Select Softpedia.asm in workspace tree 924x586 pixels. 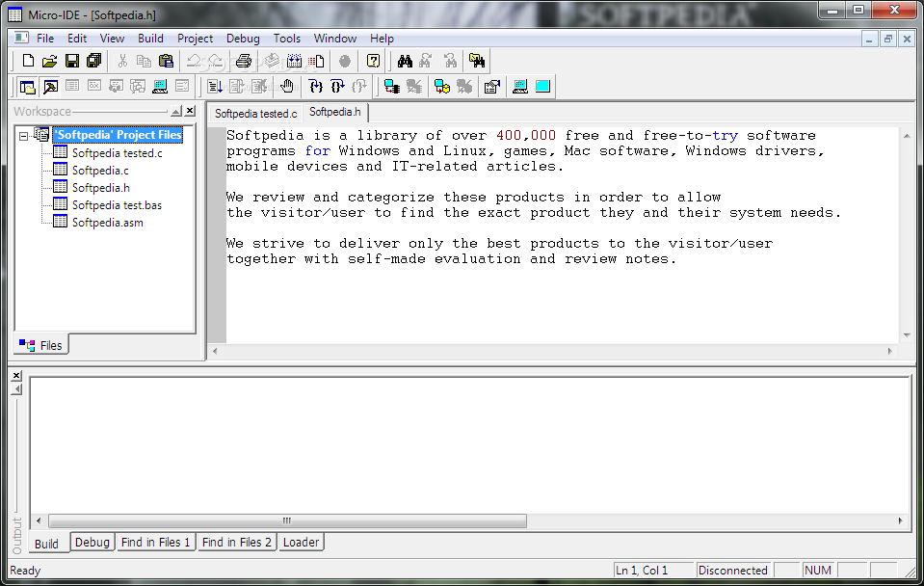click(x=107, y=223)
